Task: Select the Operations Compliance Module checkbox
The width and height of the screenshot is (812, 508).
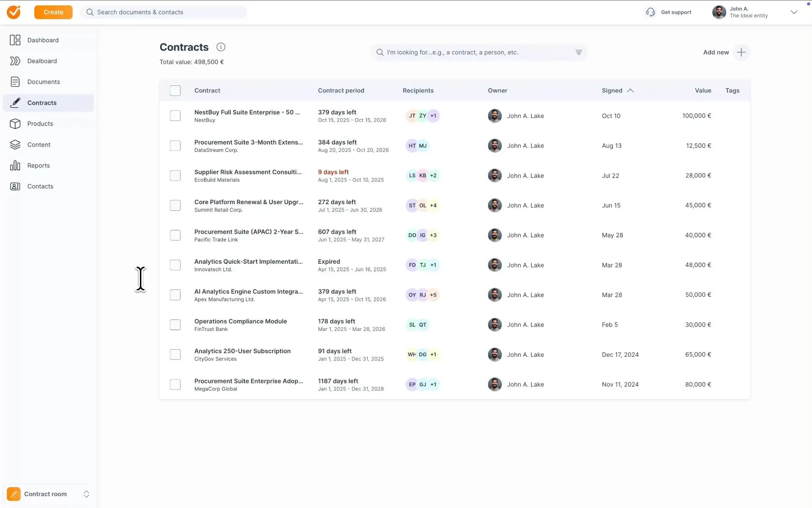Action: pos(175,325)
